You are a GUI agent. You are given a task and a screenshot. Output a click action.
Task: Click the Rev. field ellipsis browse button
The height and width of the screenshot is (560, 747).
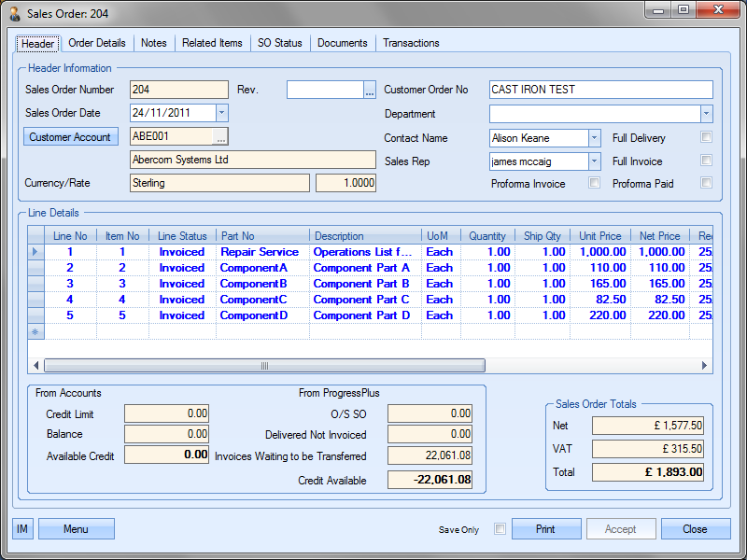[370, 91]
